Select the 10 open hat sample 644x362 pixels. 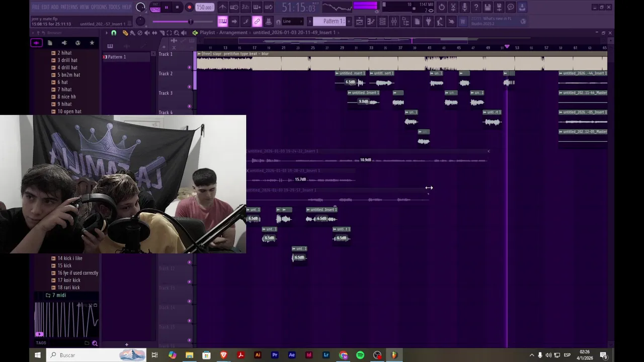(x=69, y=112)
